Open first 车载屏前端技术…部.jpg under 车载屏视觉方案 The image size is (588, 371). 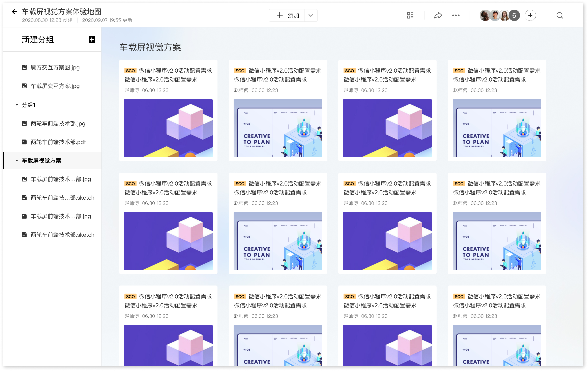pos(61,179)
